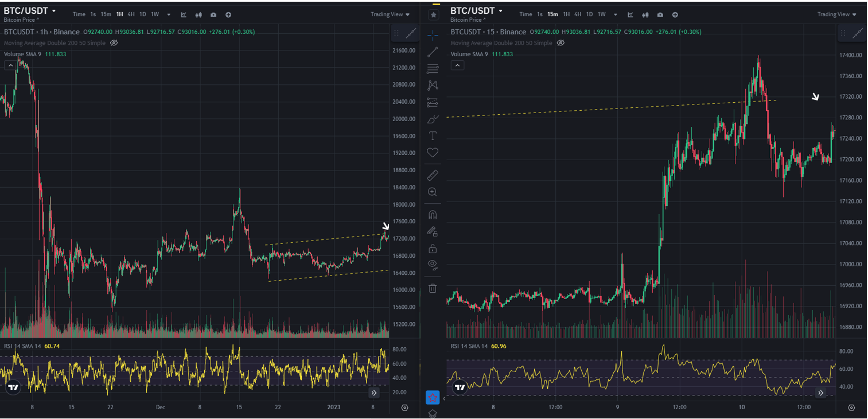The height and width of the screenshot is (419, 868).
Task: Click the line tool floating button on right chart
Action: click(x=858, y=34)
